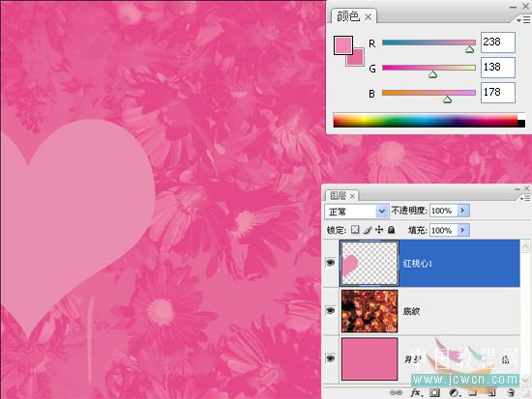Open fill 填充 slider arrow
The image size is (532, 399).
click(462, 230)
